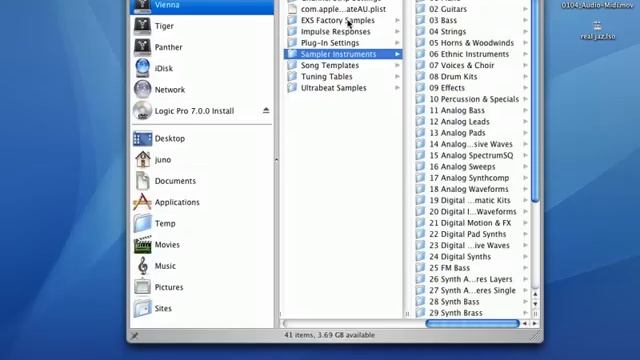
Task: Open the Applications sidebar icon
Action: click(x=142, y=202)
